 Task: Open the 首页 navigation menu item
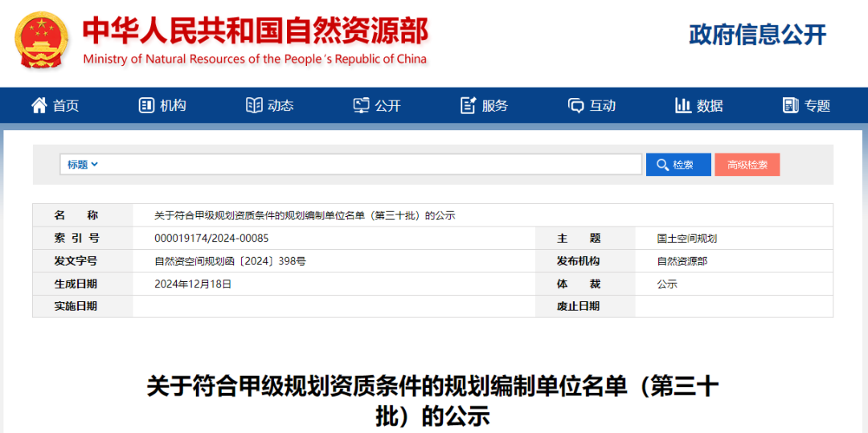pos(66,105)
